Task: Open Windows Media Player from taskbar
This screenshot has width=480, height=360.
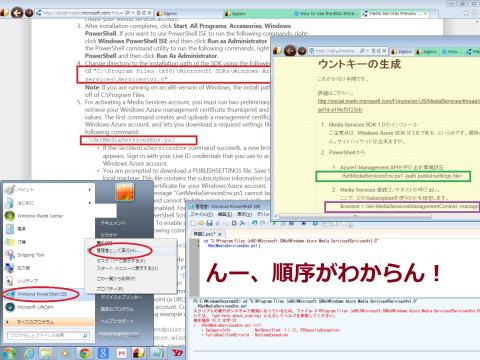Action: click(x=66, y=353)
